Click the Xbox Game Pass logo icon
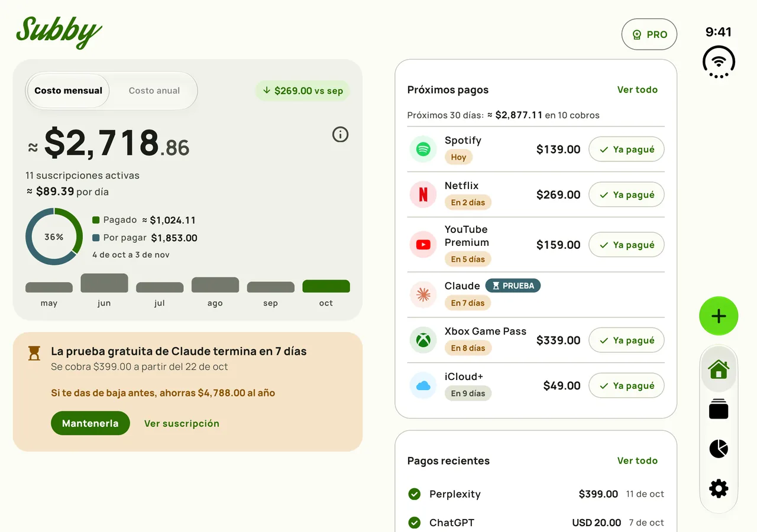Screen dimensions: 757x532 point(423,340)
